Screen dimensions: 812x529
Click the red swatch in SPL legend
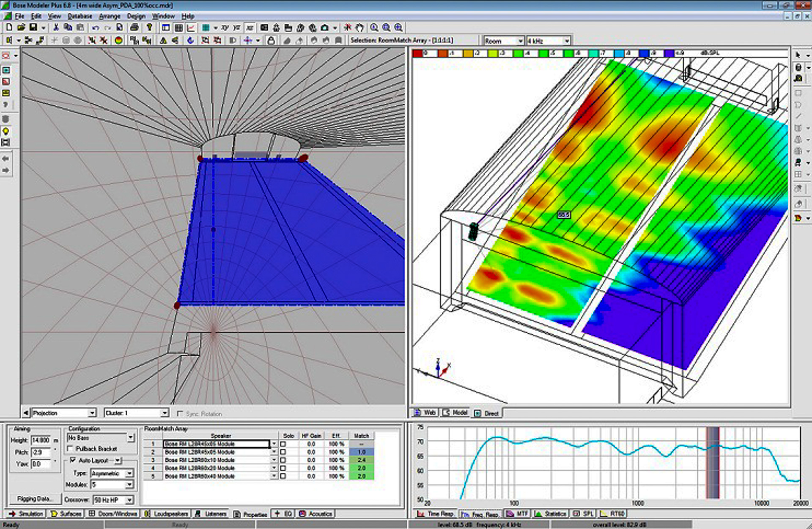tap(417, 53)
